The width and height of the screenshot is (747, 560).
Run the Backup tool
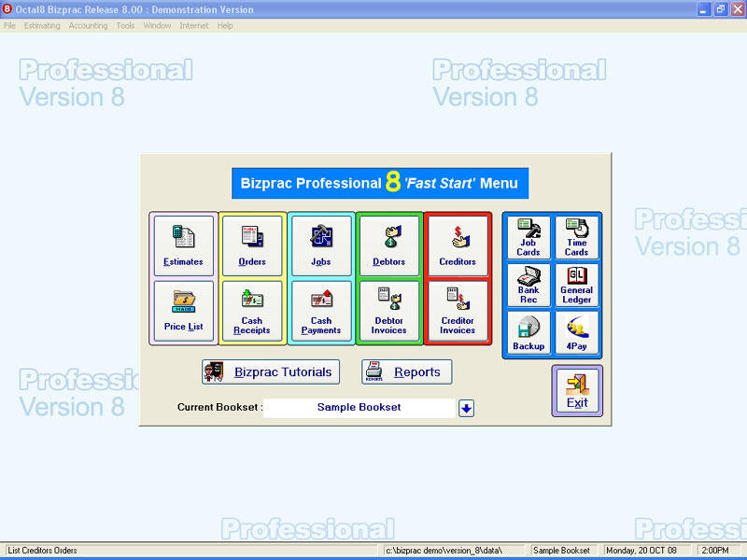(x=529, y=332)
